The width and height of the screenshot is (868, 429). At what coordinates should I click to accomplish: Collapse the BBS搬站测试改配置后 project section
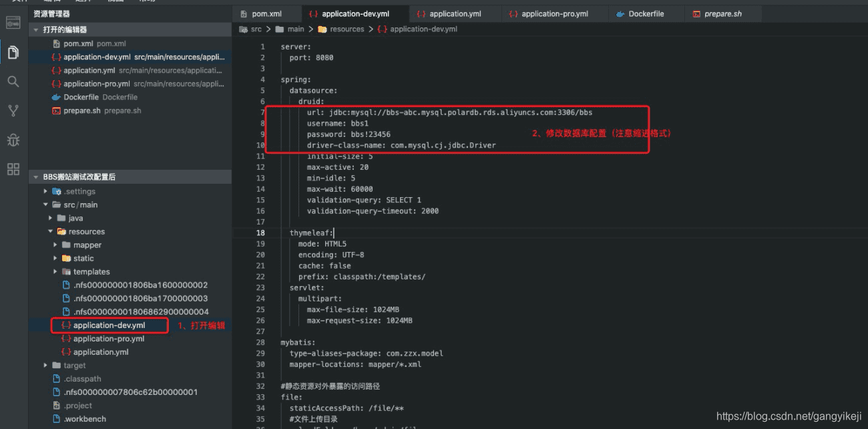pos(36,177)
